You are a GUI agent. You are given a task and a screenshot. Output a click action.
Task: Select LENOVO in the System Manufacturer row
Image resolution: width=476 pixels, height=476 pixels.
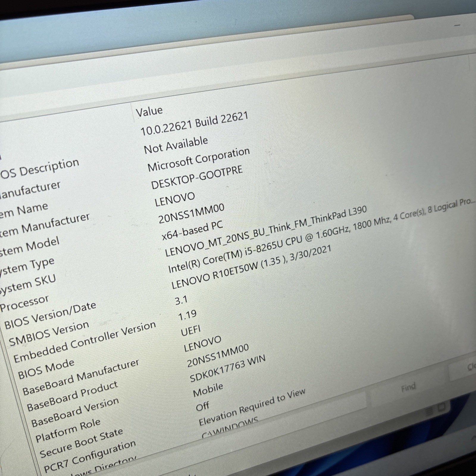(x=175, y=199)
